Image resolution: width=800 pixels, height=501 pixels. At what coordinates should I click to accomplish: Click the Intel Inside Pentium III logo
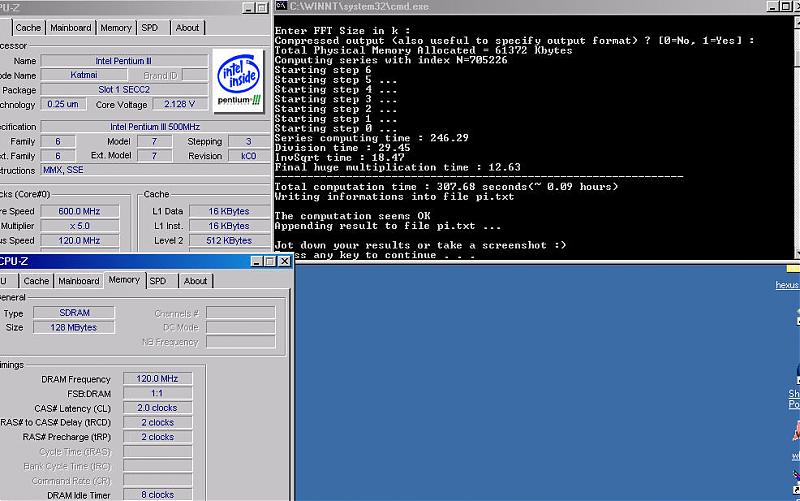239,81
